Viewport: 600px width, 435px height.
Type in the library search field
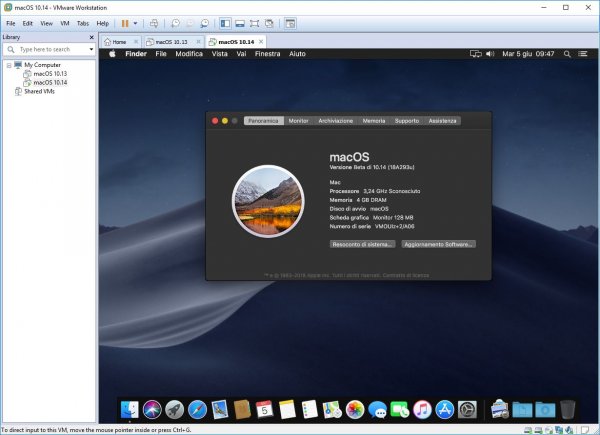tap(43, 48)
